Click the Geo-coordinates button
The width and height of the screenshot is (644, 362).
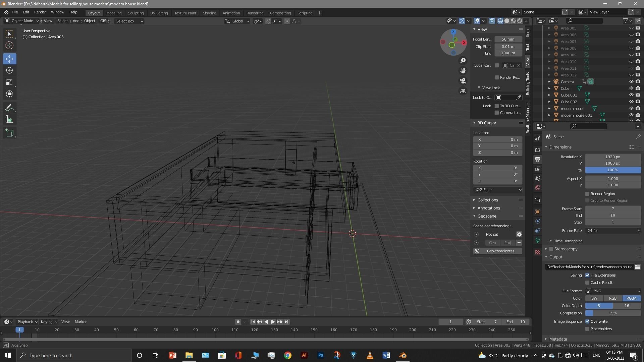click(x=497, y=251)
